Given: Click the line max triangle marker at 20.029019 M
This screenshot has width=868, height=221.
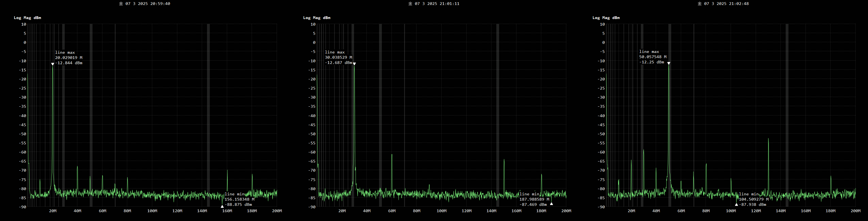Looking at the screenshot, I should point(53,64).
